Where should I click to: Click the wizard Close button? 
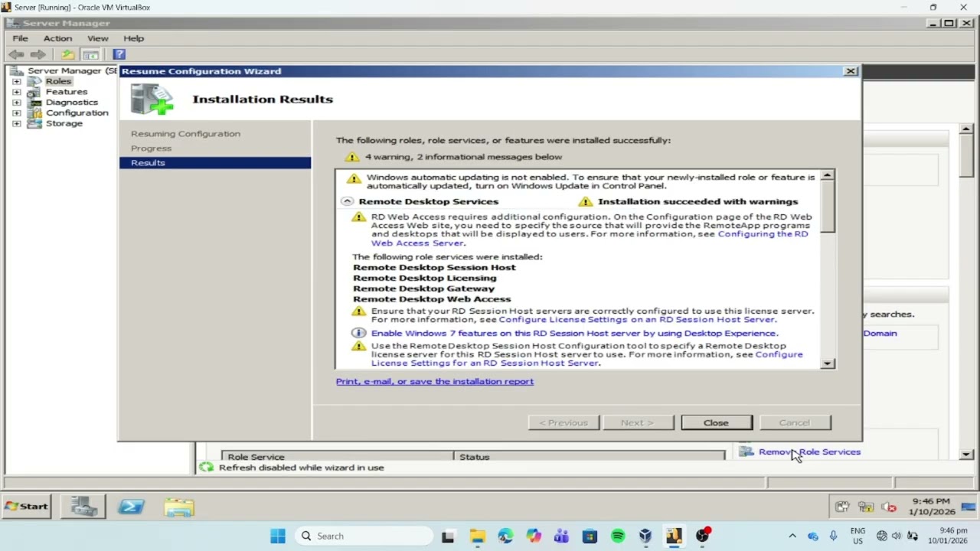(717, 422)
